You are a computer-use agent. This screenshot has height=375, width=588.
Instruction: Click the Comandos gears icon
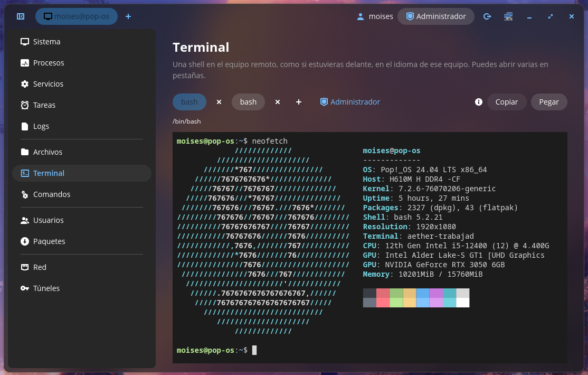click(x=25, y=194)
